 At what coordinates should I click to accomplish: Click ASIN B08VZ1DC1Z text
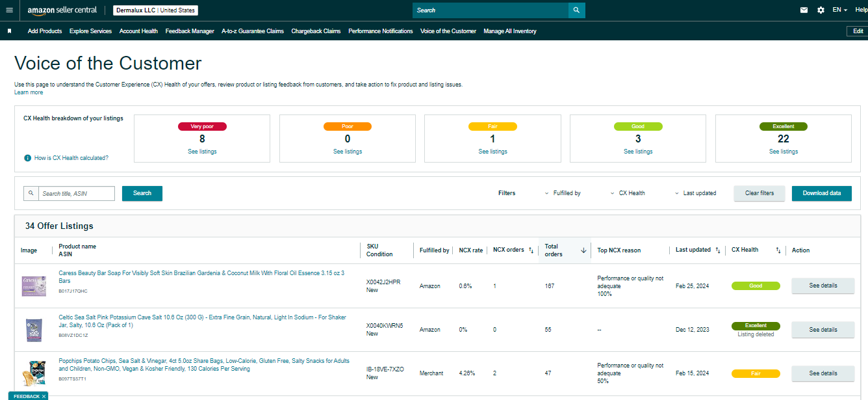[73, 335]
